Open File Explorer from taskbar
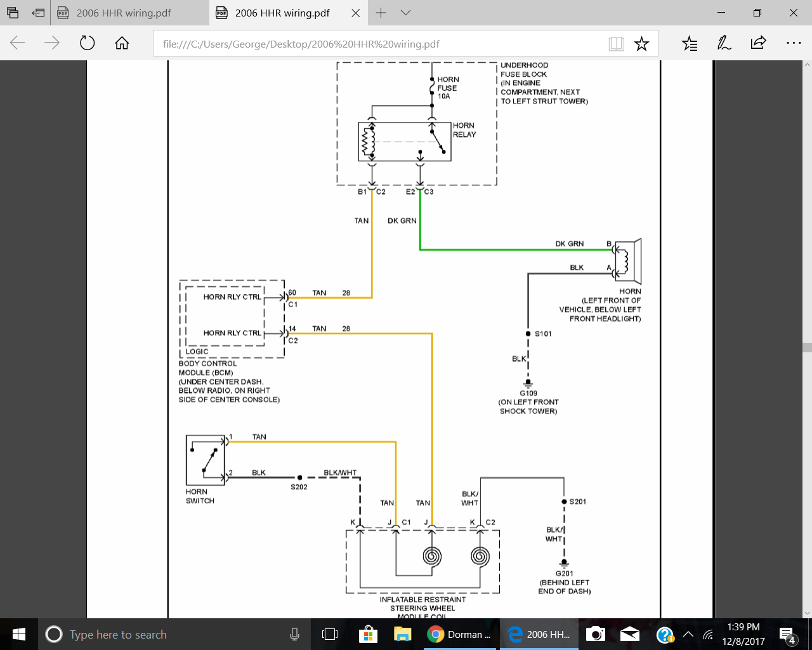The width and height of the screenshot is (812, 650). click(402, 634)
